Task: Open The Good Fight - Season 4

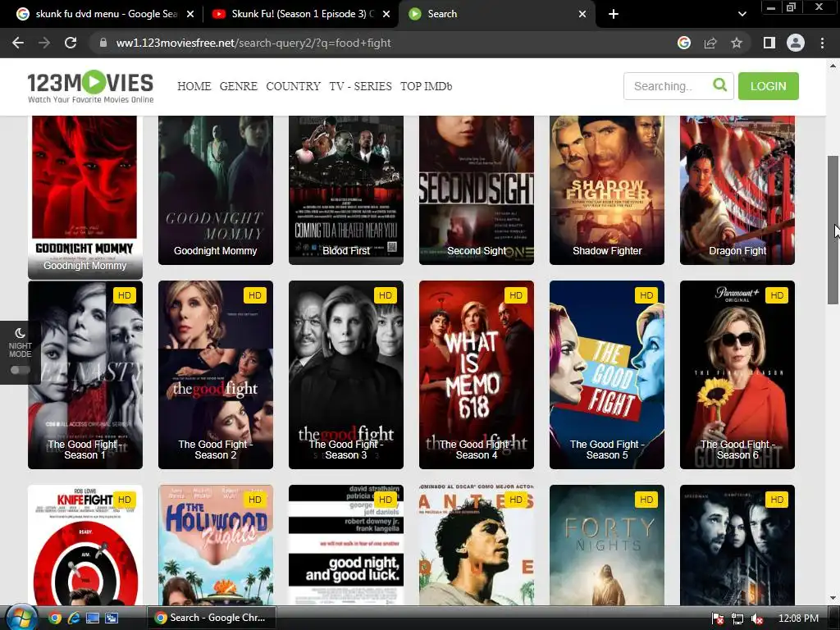Action: [477, 374]
